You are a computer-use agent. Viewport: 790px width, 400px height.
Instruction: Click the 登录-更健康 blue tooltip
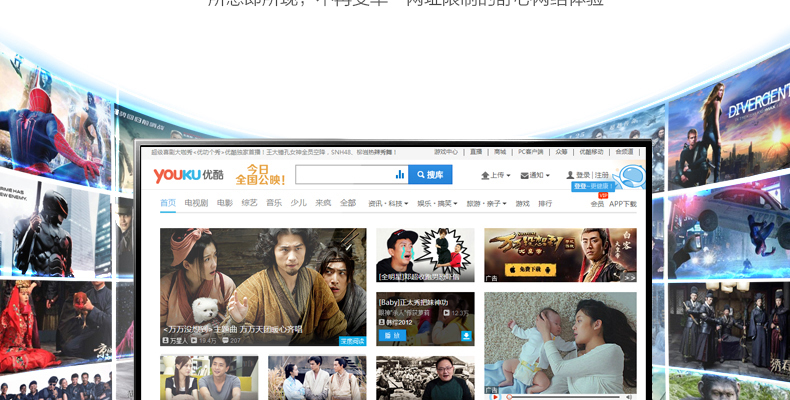[593, 186]
